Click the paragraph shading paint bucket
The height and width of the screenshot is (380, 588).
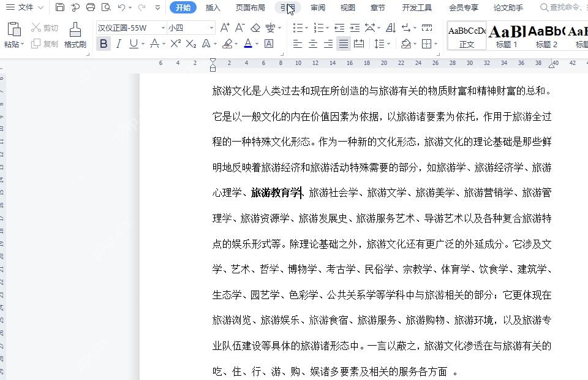pos(405,44)
